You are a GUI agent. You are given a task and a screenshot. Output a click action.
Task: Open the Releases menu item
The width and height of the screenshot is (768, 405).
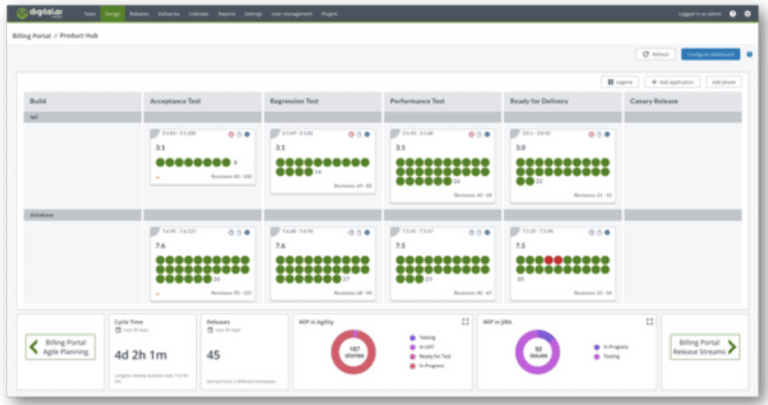pyautogui.click(x=139, y=14)
